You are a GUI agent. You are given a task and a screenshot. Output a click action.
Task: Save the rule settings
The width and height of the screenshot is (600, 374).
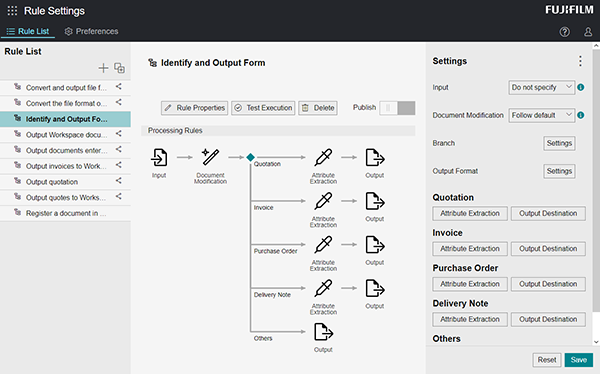click(x=579, y=360)
